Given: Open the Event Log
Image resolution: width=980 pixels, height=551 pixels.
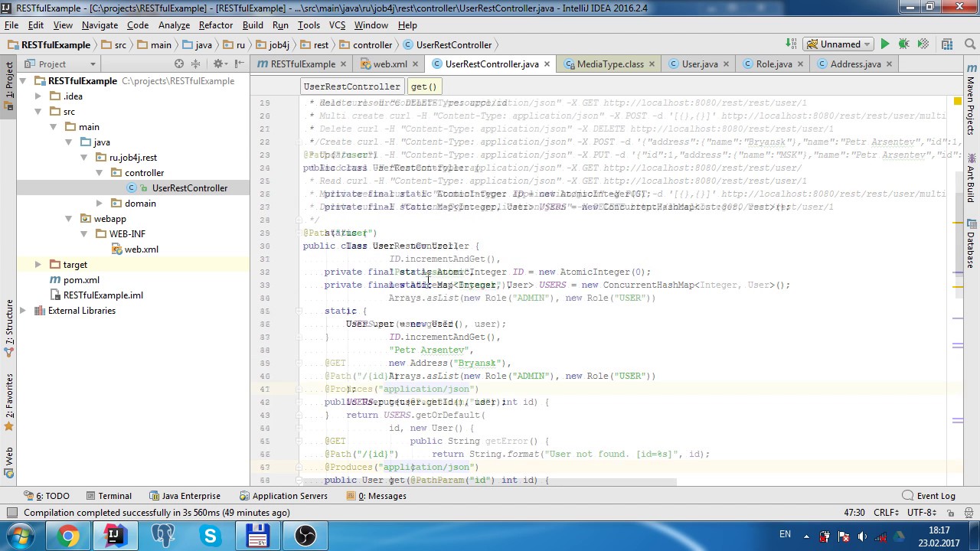Looking at the screenshot, I should [929, 496].
